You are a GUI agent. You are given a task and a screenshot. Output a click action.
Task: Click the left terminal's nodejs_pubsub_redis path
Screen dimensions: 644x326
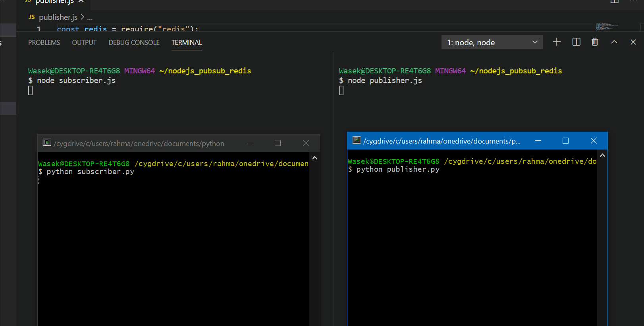pos(205,71)
